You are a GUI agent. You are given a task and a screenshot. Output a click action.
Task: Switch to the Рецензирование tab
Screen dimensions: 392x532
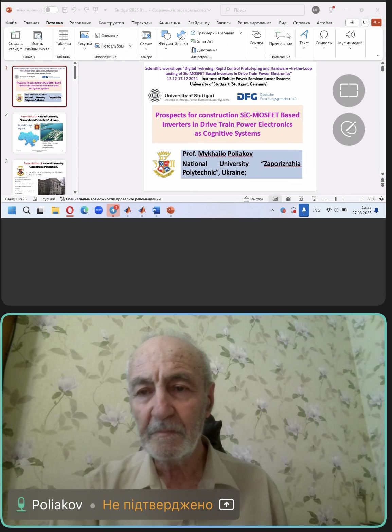pyautogui.click(x=254, y=23)
